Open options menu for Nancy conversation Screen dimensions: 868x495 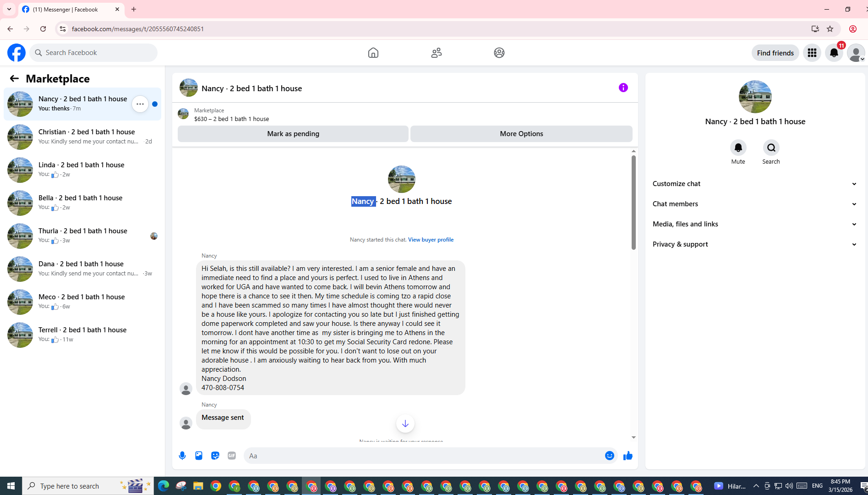pos(140,104)
